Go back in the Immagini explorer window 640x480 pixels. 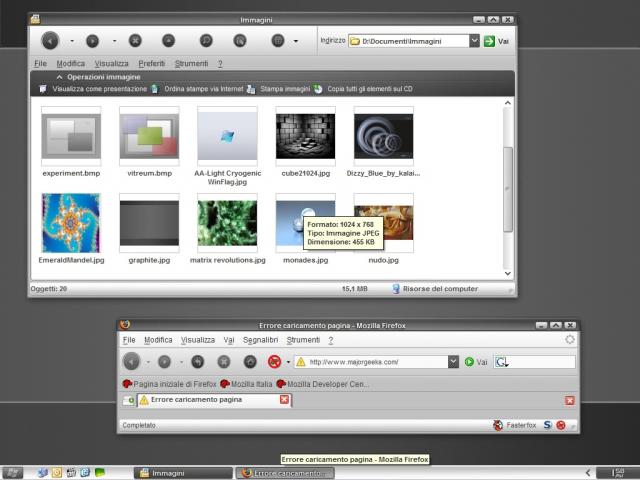50,40
